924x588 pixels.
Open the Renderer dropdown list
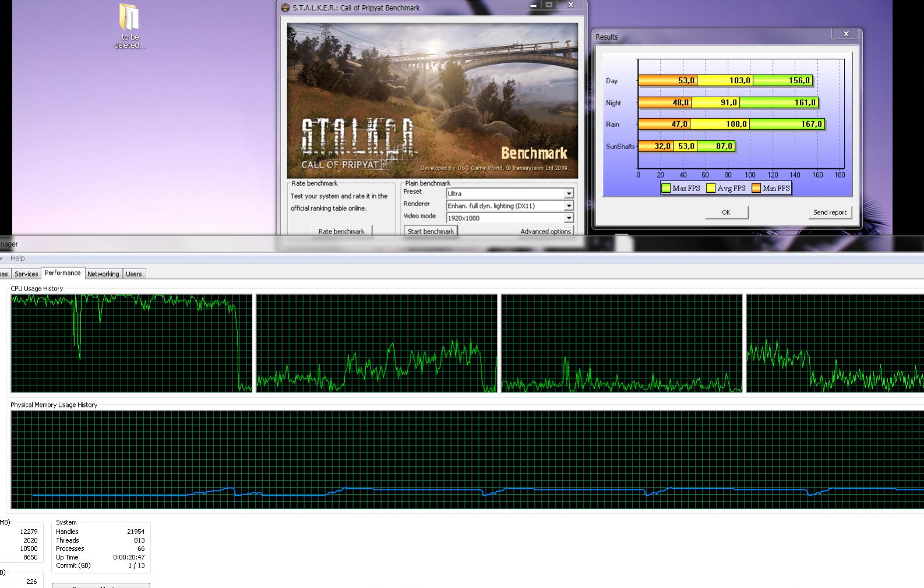[x=569, y=206]
